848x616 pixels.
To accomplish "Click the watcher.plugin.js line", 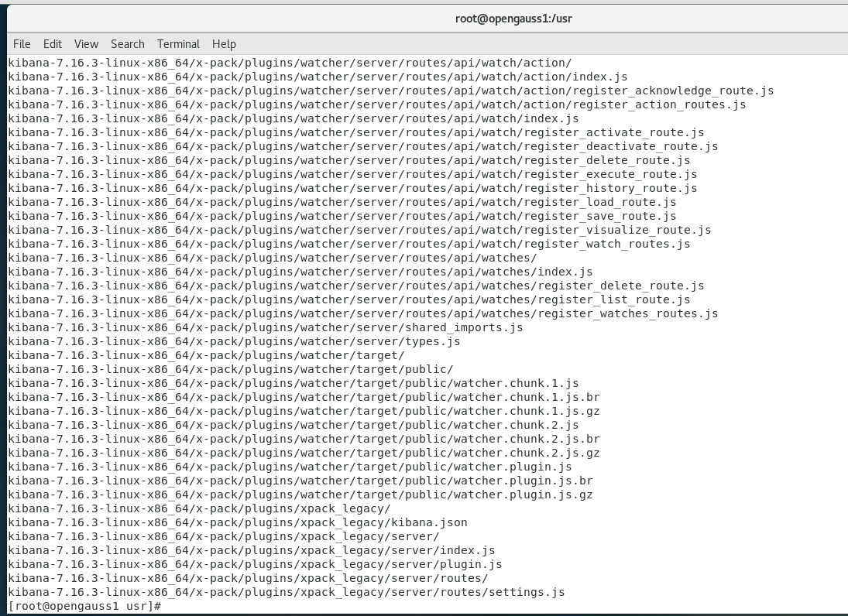I will tap(290, 467).
